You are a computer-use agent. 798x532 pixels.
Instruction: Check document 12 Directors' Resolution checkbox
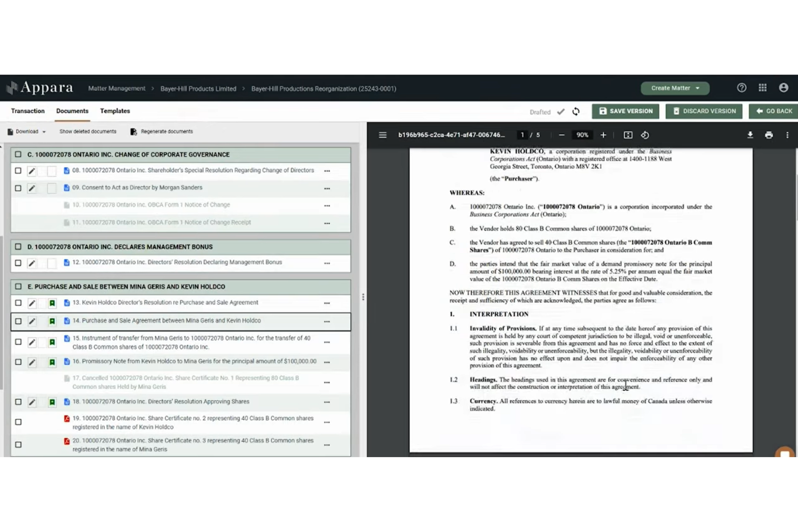pyautogui.click(x=18, y=263)
